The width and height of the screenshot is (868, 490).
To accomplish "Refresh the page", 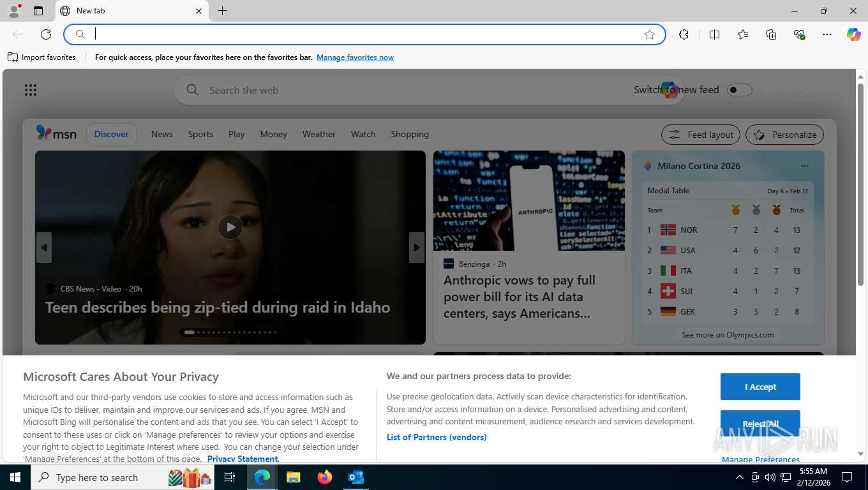I will coord(46,34).
